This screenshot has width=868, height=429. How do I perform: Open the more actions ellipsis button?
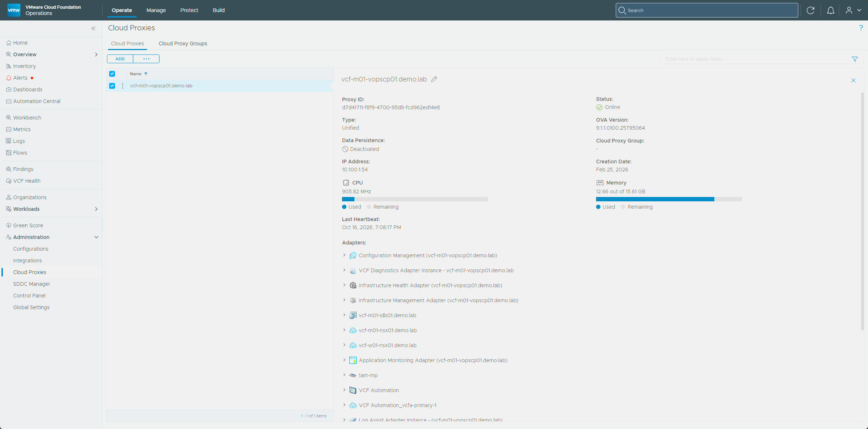(x=146, y=59)
